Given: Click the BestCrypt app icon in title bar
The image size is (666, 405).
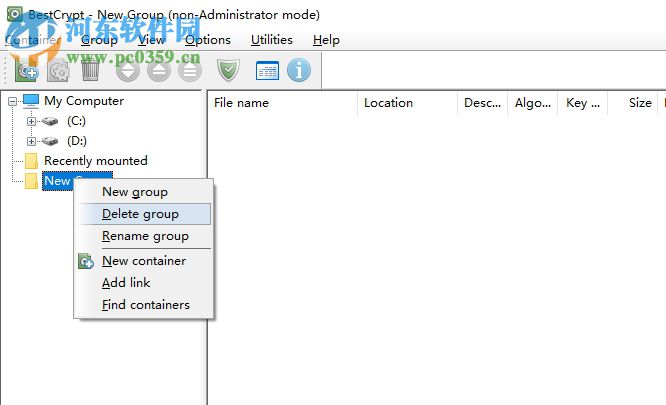Looking at the screenshot, I should (x=14, y=14).
